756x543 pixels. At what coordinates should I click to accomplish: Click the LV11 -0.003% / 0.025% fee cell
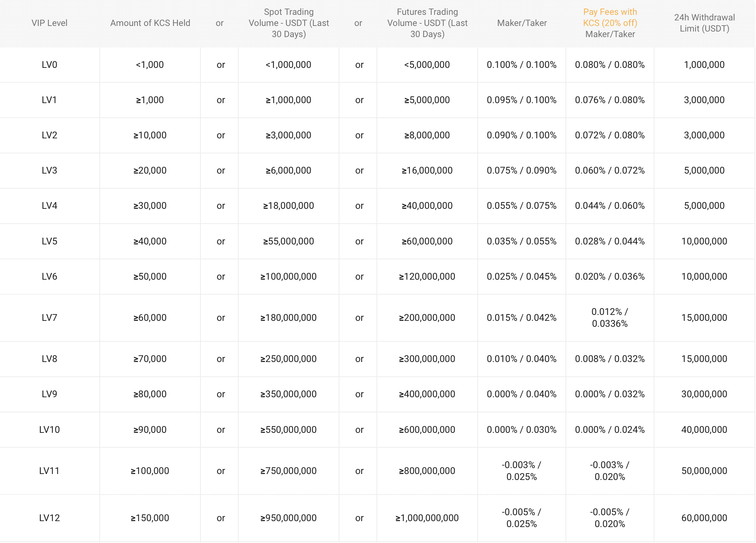click(x=521, y=471)
